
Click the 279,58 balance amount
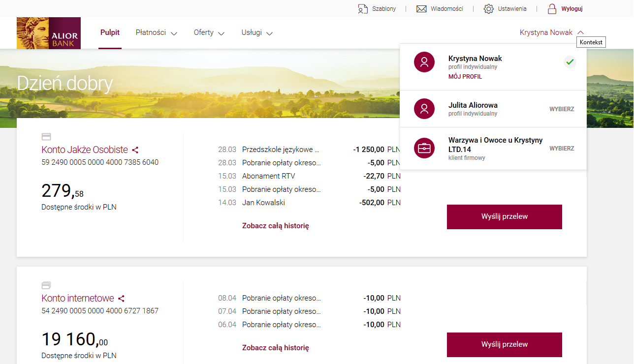[63, 191]
